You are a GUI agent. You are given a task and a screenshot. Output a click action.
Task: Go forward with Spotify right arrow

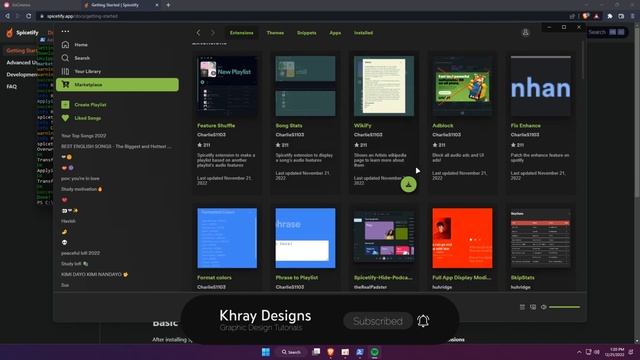point(213,33)
